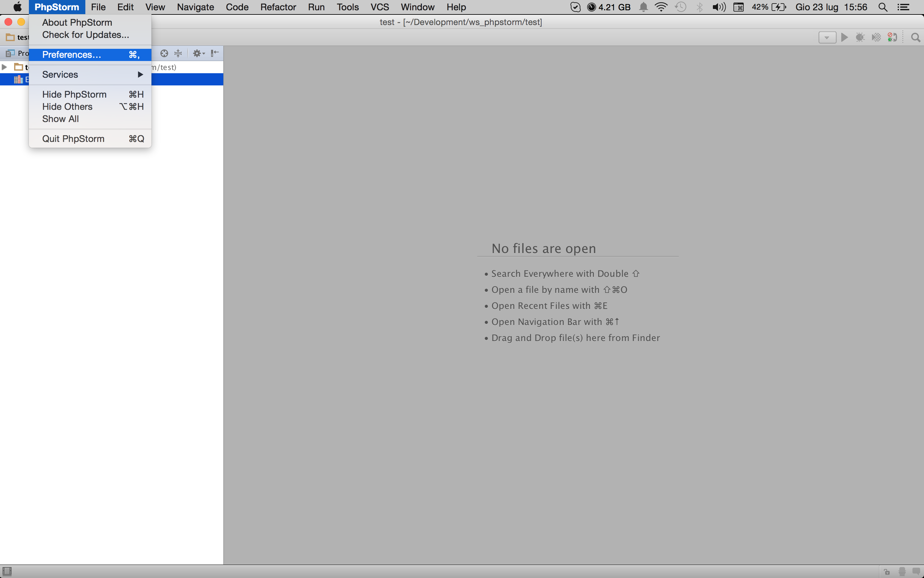Screen dimensions: 924x578
Task: Select About PhpStorm menu entry
Action: coord(90,22)
